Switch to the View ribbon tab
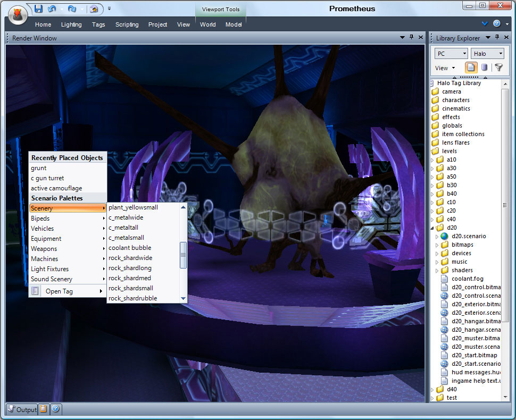The image size is (516, 420). (184, 24)
